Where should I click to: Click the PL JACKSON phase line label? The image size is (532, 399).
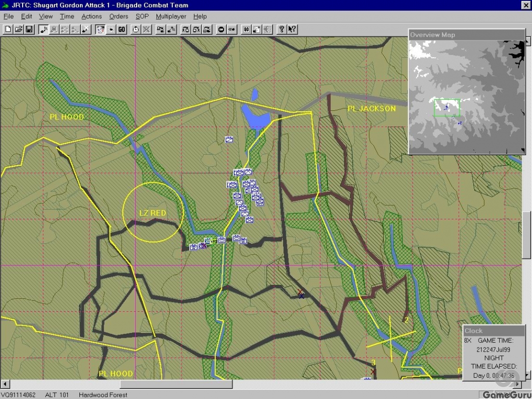click(x=372, y=108)
